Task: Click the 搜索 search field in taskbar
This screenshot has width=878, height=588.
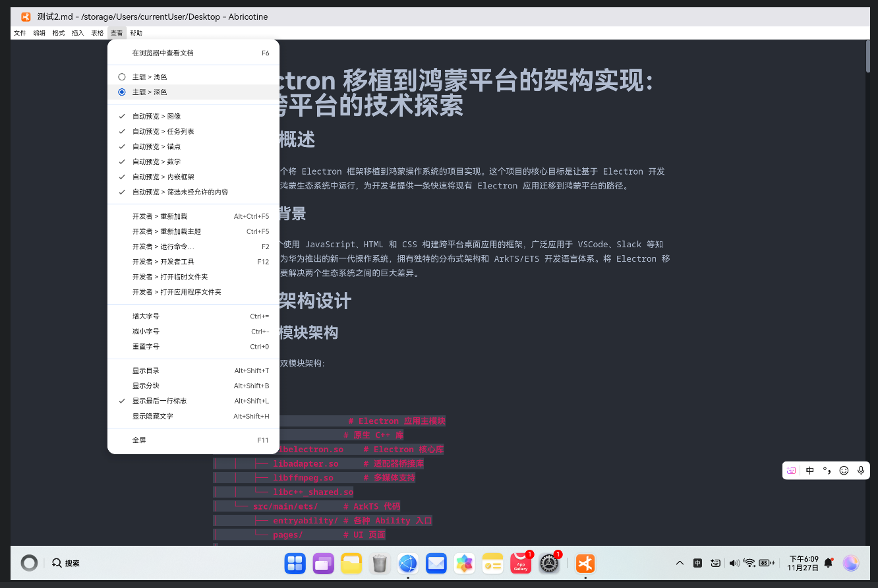Action: (x=68, y=563)
